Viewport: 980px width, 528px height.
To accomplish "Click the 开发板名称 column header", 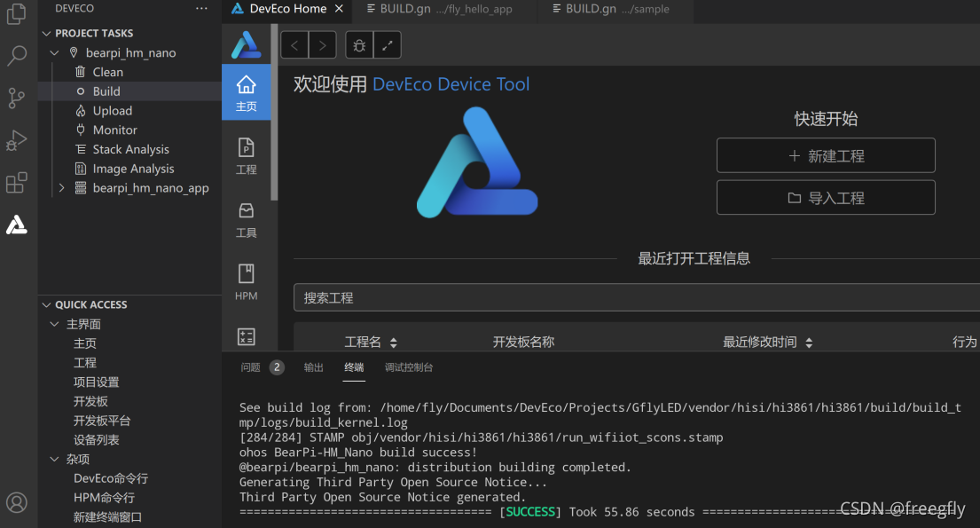I will pos(524,343).
